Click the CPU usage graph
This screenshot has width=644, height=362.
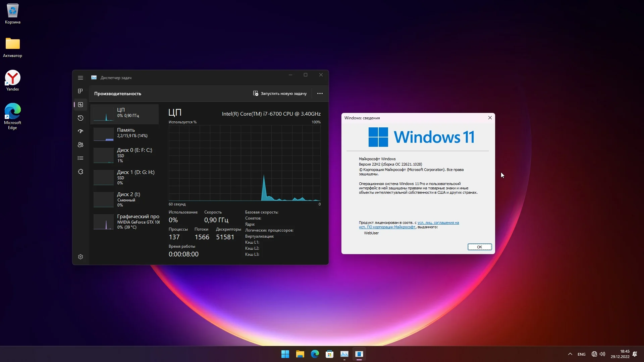[x=245, y=163]
